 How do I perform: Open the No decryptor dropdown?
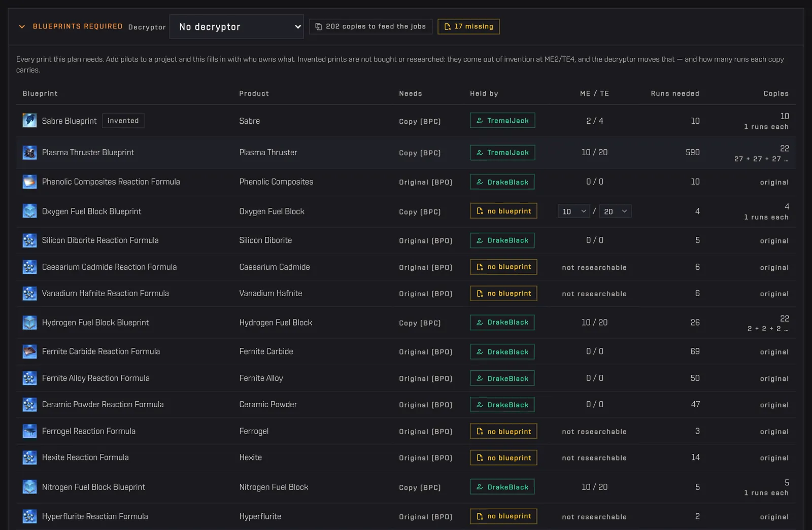pyautogui.click(x=236, y=26)
